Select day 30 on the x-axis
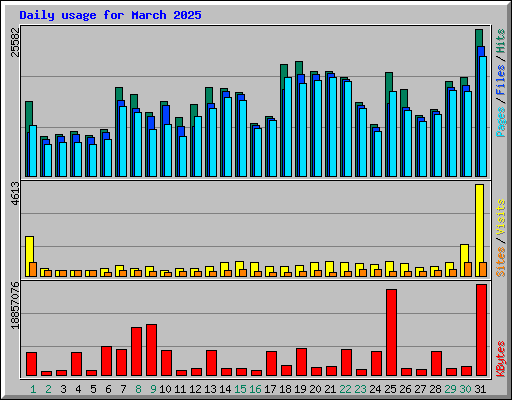512x400 pixels. click(x=465, y=389)
